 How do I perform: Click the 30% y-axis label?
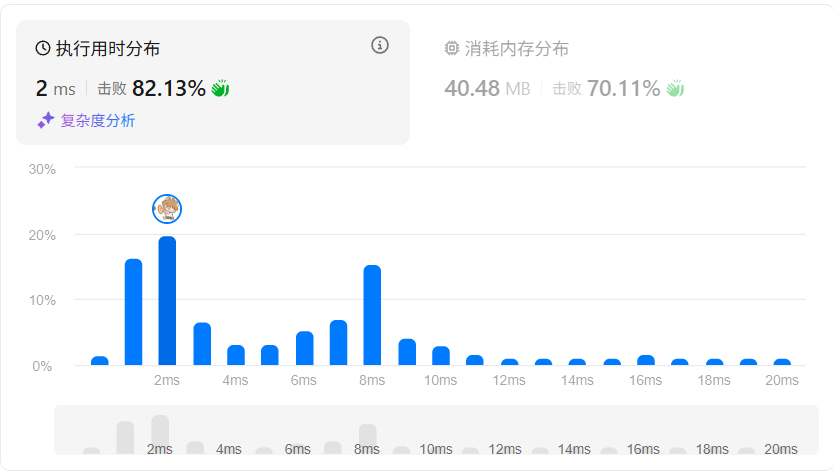[x=42, y=169]
